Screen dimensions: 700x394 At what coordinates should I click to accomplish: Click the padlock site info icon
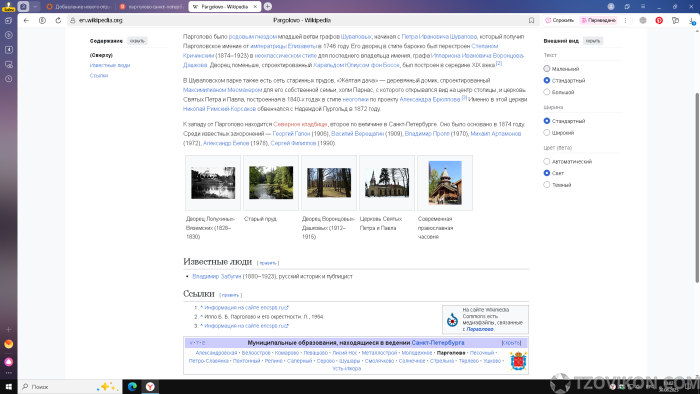pyautogui.click(x=73, y=21)
